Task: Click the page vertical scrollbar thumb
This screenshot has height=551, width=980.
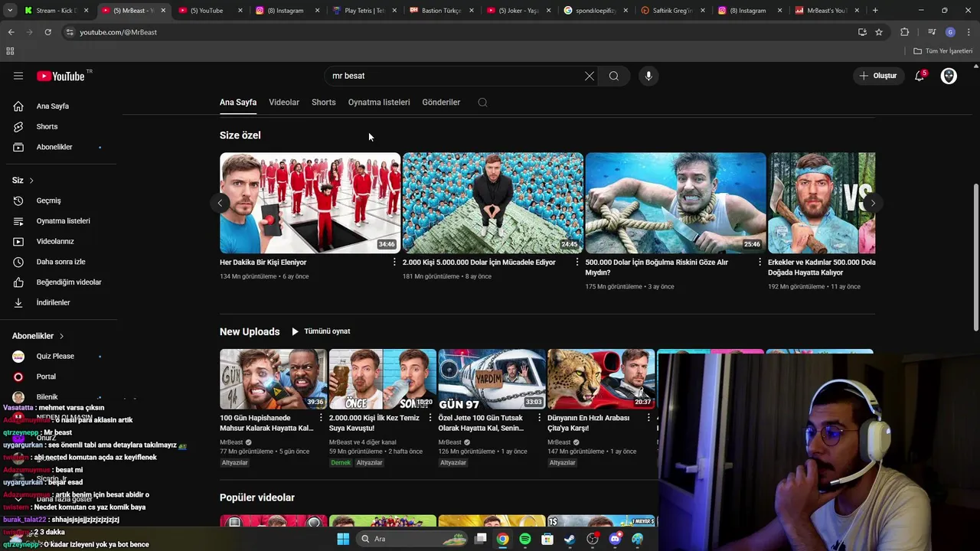Action: tap(975, 257)
